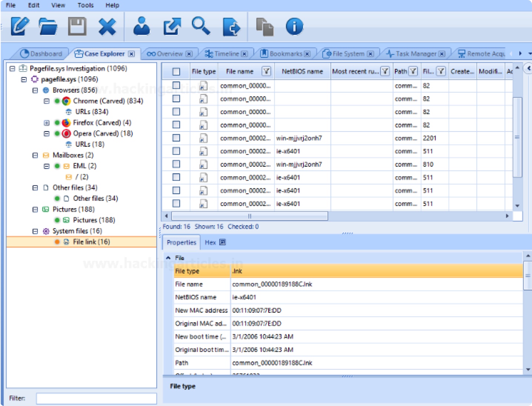Switch to the Dashboard tab

41,54
